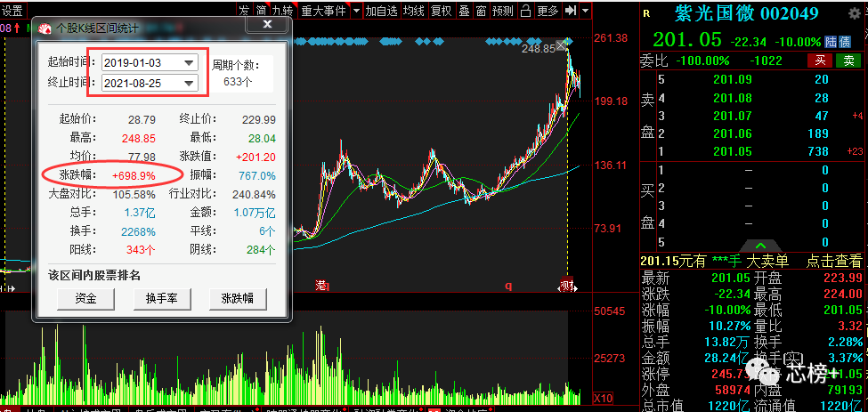
Task: Click the lock icon in the top toolbar
Action: coord(526,10)
